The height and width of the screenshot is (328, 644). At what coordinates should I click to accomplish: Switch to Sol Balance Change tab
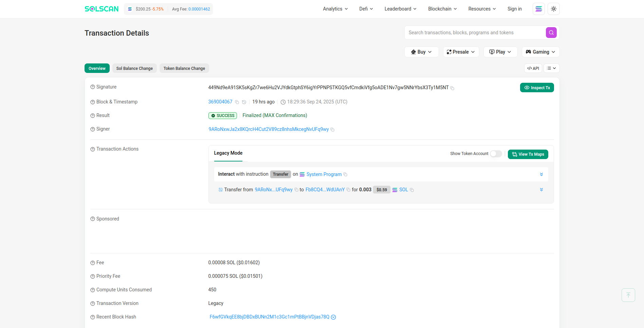tap(134, 68)
